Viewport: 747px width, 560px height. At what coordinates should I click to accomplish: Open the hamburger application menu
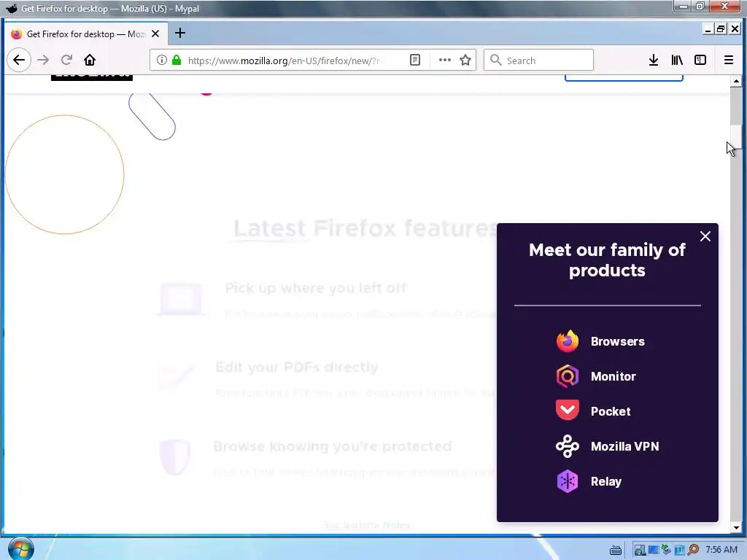[729, 60]
